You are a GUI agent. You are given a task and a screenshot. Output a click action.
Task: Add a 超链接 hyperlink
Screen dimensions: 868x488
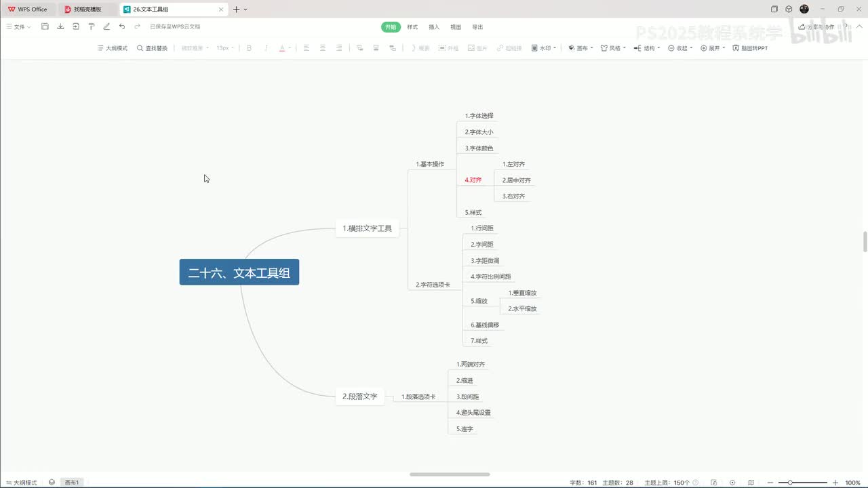509,48
